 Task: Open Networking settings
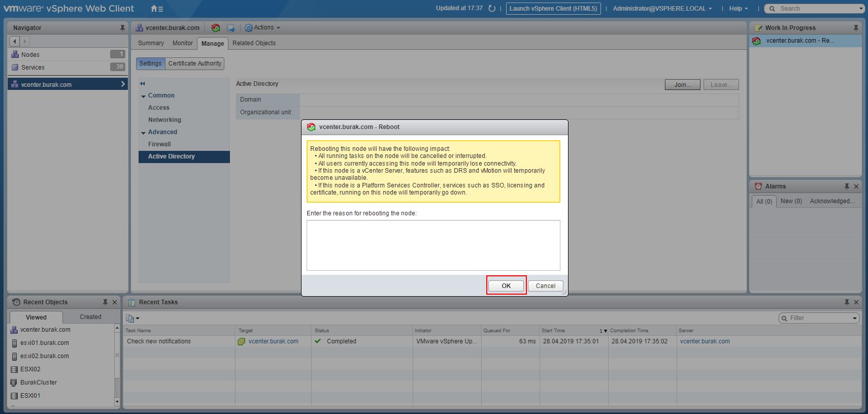(x=164, y=120)
